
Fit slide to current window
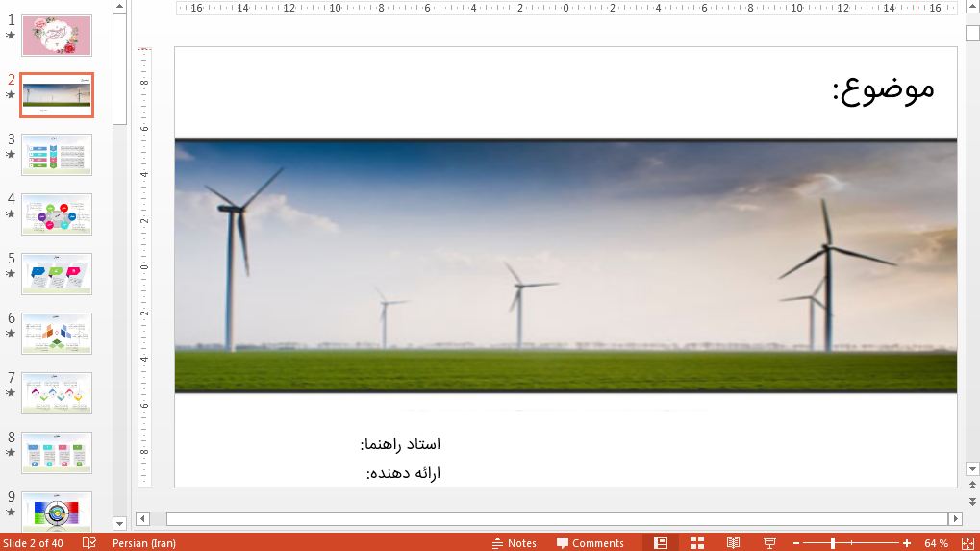click(x=967, y=543)
